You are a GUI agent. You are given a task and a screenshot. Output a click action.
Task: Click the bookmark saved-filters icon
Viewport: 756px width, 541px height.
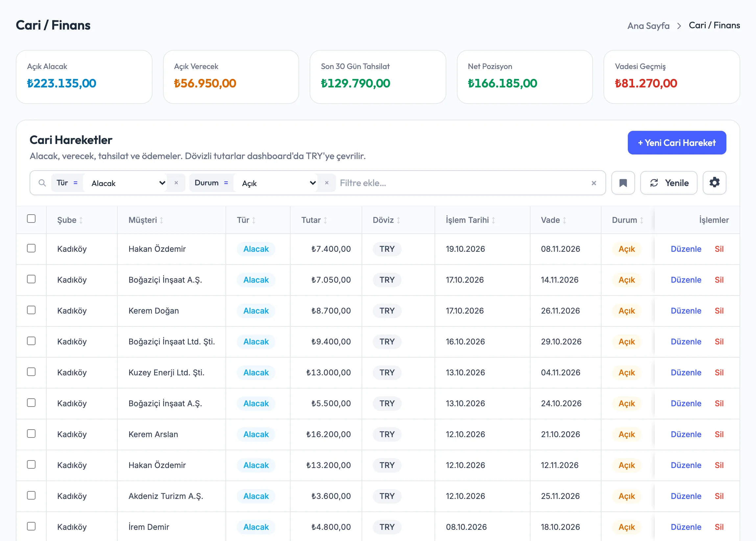pyautogui.click(x=623, y=183)
